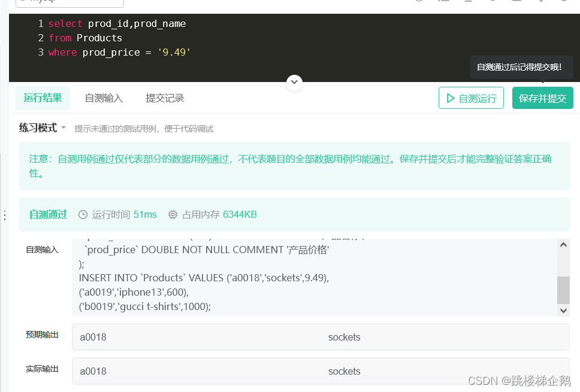Click the 保存并提交 button
This screenshot has height=392, width=580.
click(543, 98)
